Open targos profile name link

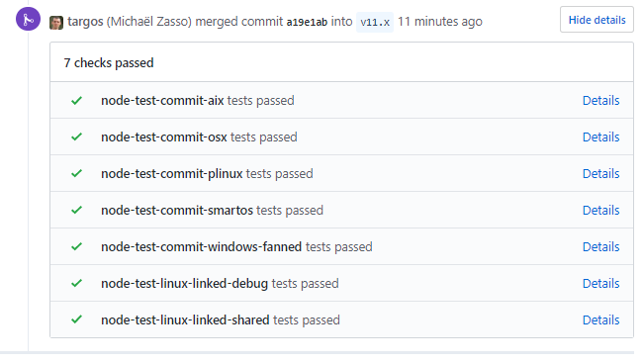85,22
